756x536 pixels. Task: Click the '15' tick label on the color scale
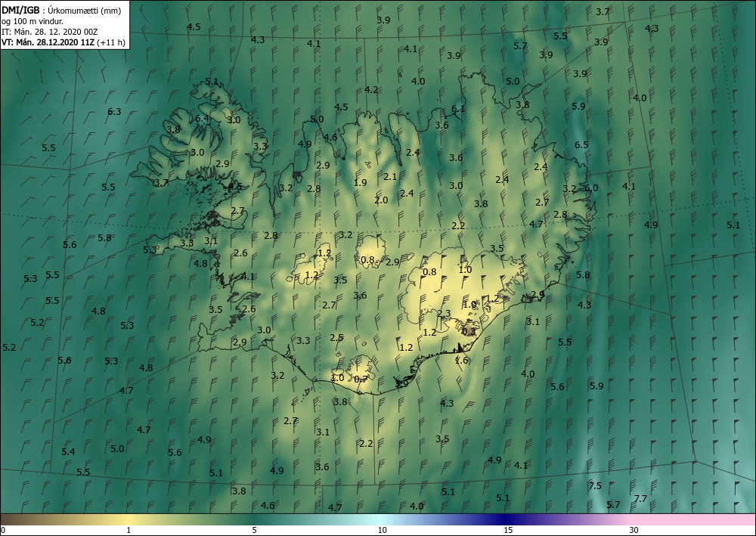click(508, 530)
